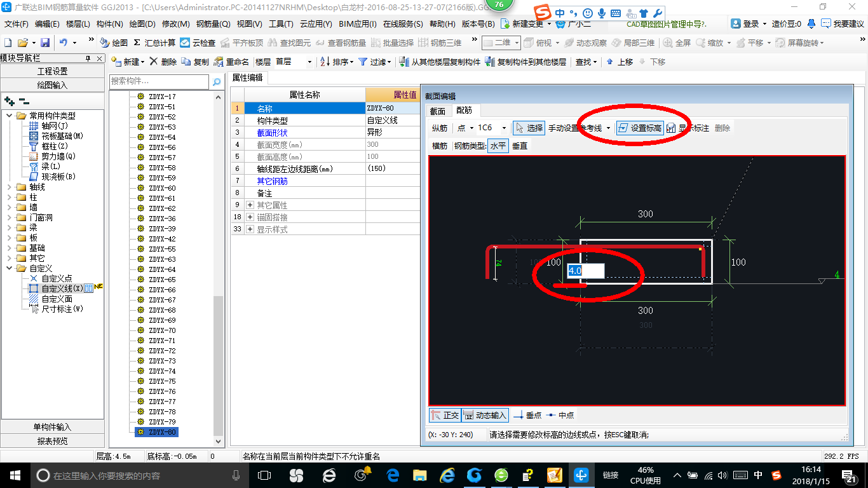Open a project with the folder icon
Viewport: 868px width, 488px height.
(x=22, y=43)
